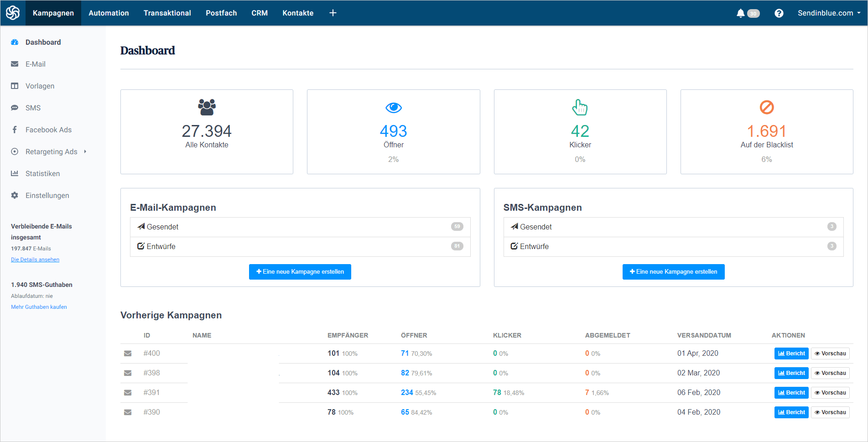Viewport: 868px width, 442px height.
Task: Click the blacklist prohibited icon
Action: (x=767, y=107)
